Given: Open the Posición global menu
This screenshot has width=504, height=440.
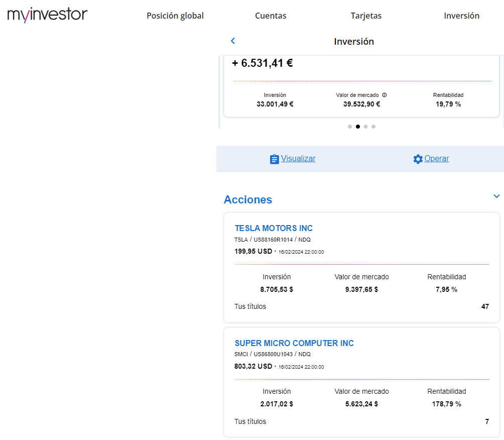Looking at the screenshot, I should (x=175, y=16).
